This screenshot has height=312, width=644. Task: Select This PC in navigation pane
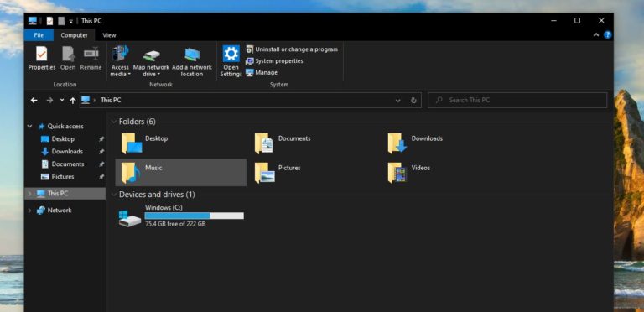(58, 194)
